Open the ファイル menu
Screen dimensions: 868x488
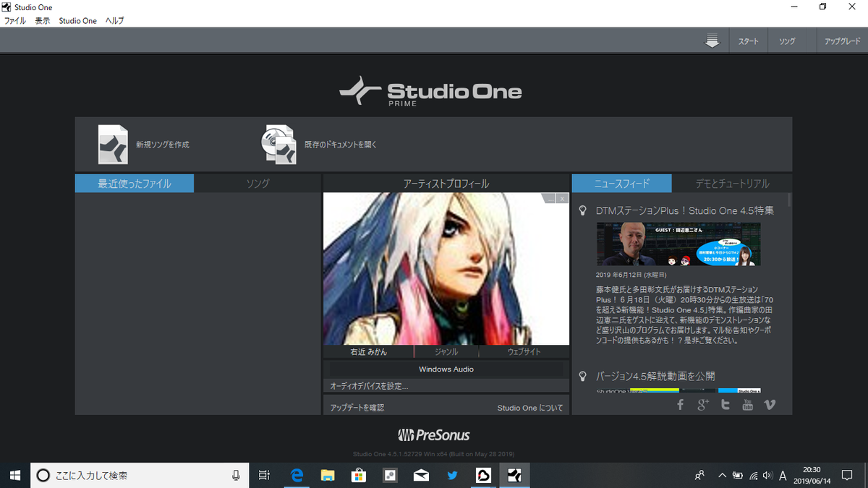click(x=15, y=21)
